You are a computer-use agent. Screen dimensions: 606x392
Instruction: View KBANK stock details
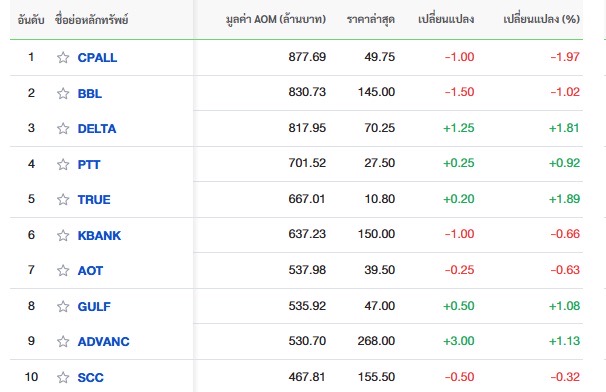tap(99, 235)
